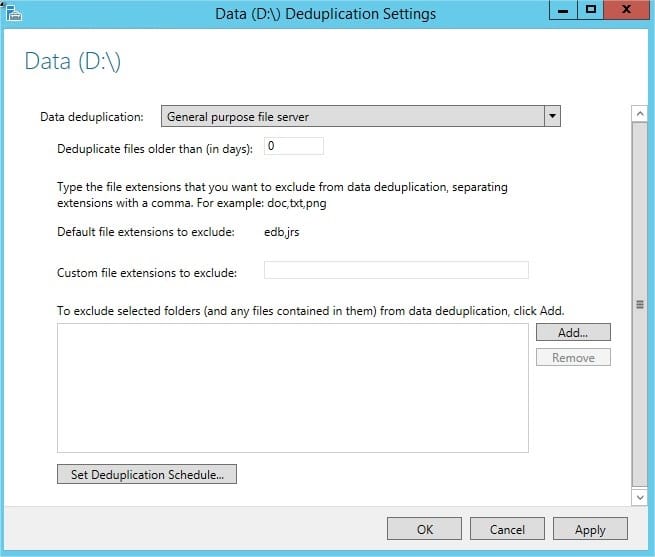Click the deduplicate files older than days field
This screenshot has height=557, width=655.
pyautogui.click(x=294, y=146)
